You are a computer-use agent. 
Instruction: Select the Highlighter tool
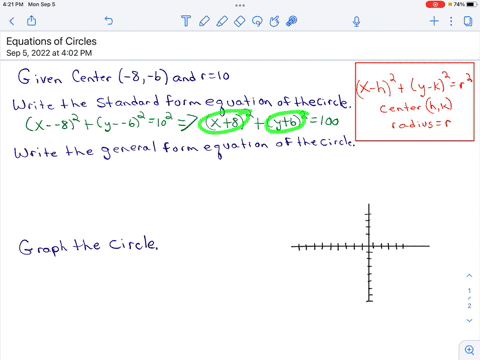tap(222, 21)
